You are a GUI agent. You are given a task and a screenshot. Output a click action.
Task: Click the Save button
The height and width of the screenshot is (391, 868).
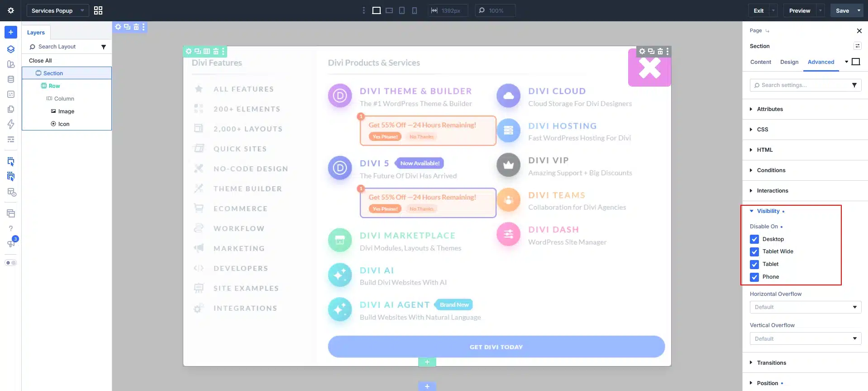click(842, 10)
